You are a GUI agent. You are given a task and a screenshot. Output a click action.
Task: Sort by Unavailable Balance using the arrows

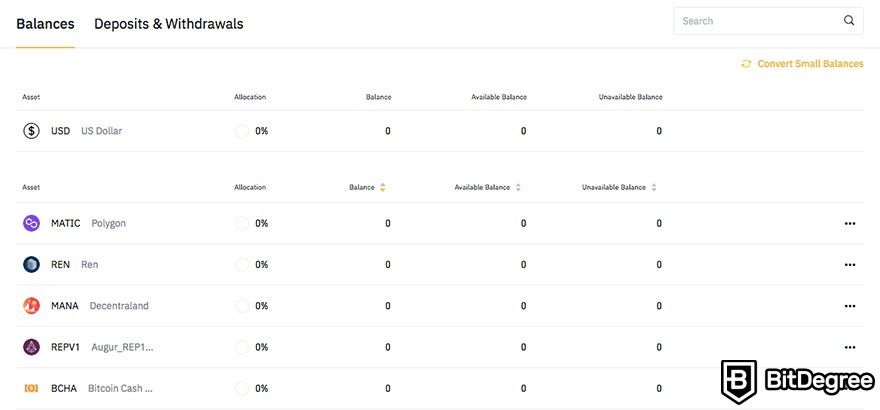click(x=654, y=187)
